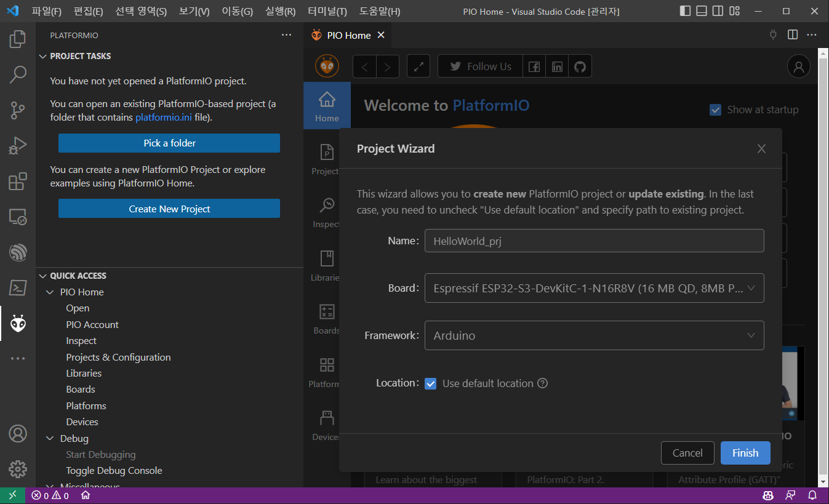Open the Facebook icon in PIO Home toolbar
Image resolution: width=829 pixels, height=504 pixels.
click(534, 66)
